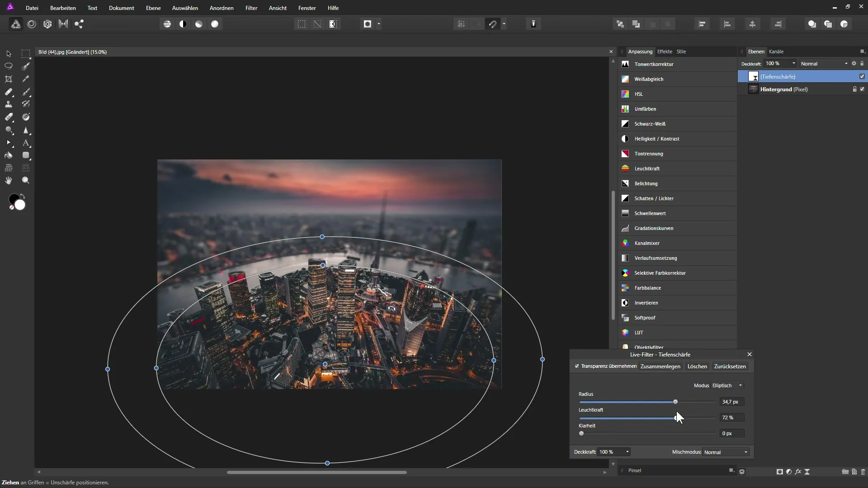The height and width of the screenshot is (488, 868).
Task: Select the Clone stamp tool
Action: click(x=9, y=104)
